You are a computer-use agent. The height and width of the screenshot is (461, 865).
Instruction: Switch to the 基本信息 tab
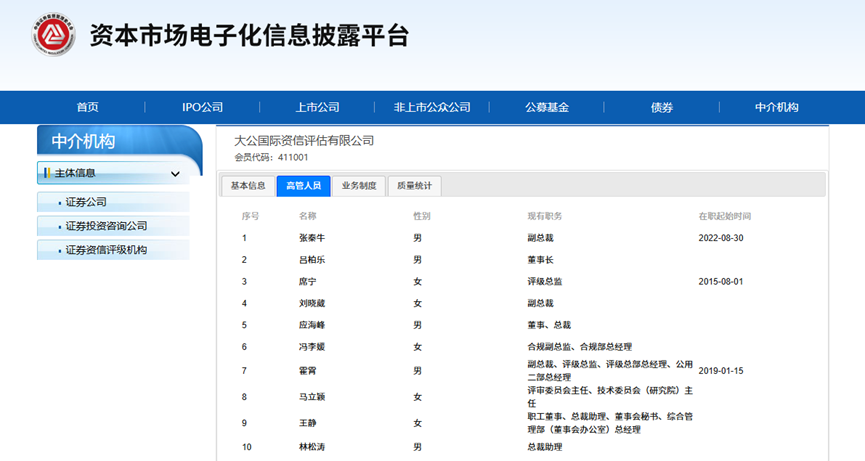point(248,185)
